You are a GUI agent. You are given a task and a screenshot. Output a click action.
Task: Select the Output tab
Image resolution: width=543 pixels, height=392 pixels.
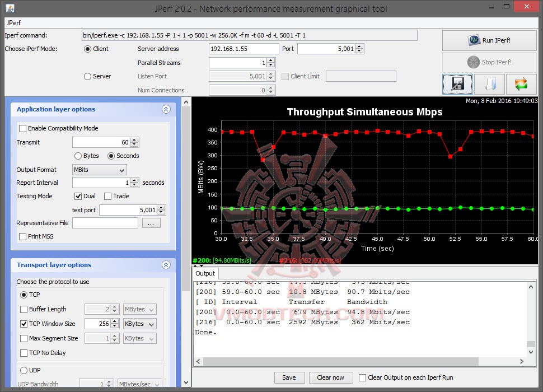click(205, 273)
